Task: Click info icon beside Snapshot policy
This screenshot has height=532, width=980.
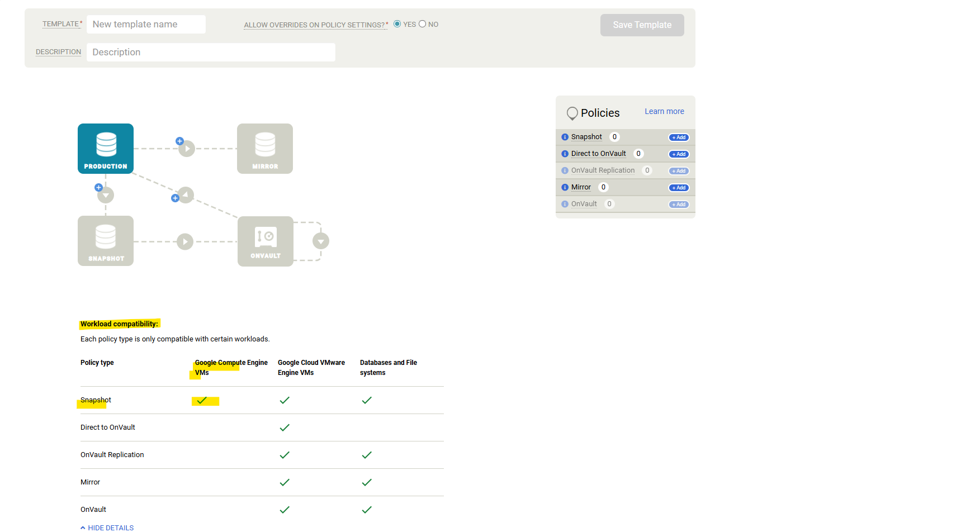Action: pyautogui.click(x=565, y=137)
